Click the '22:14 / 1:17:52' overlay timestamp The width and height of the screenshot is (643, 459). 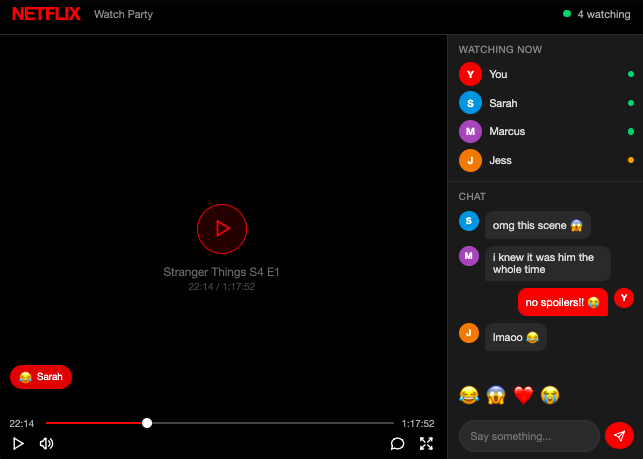(221, 287)
